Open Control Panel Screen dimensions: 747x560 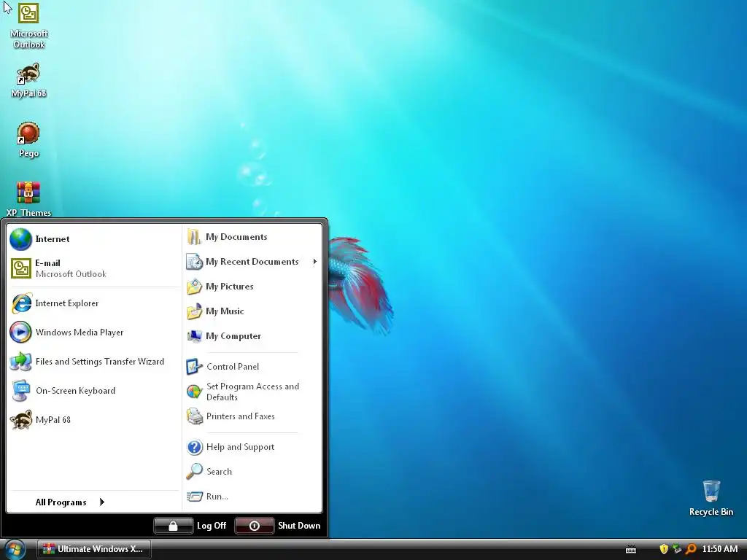click(252, 367)
